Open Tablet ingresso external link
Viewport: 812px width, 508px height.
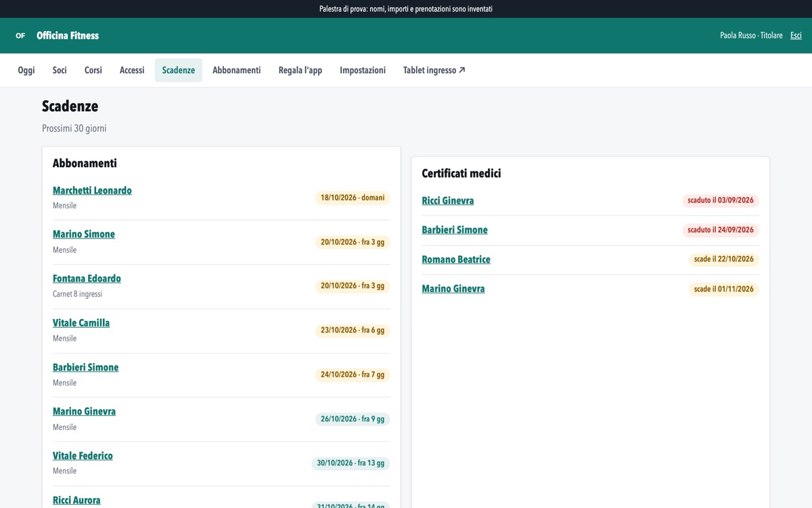[434, 70]
